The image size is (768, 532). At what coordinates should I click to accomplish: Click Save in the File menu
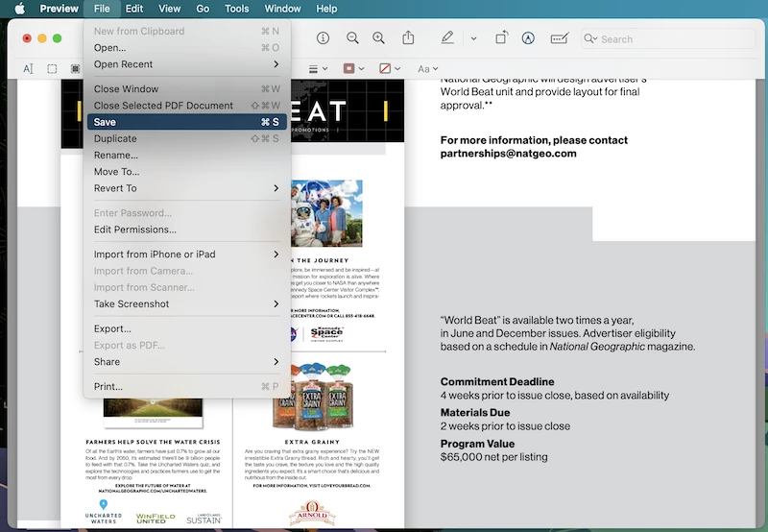click(x=186, y=122)
